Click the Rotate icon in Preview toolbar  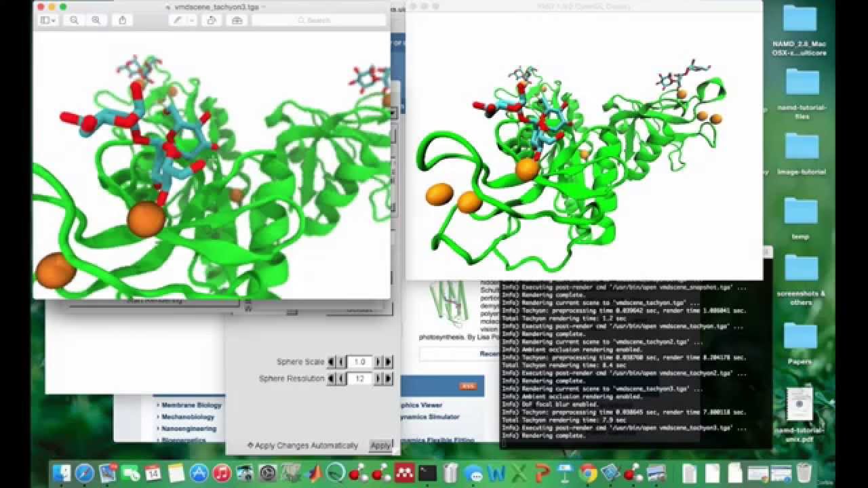[212, 20]
